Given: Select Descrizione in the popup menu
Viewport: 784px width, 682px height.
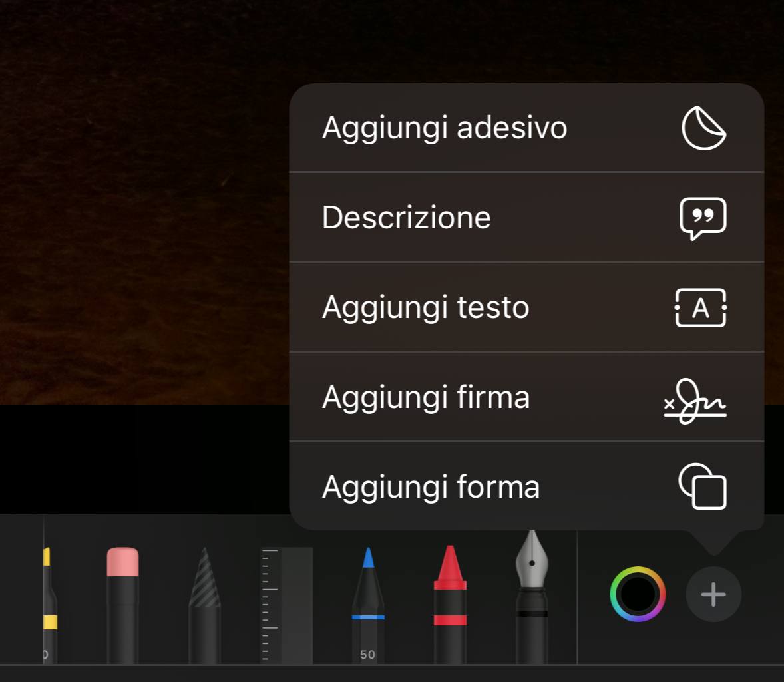Looking at the screenshot, I should pos(407,218).
